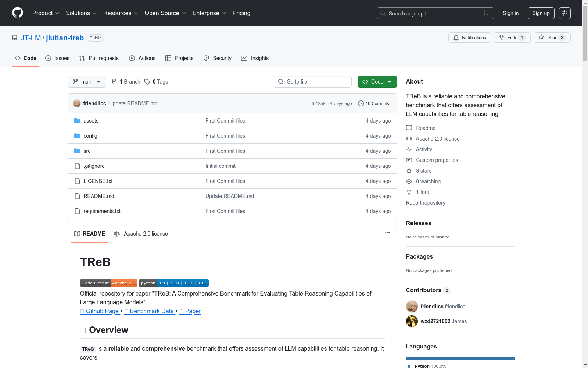Viewport: 588px width, 368px height.
Task: Click the branch icon beside 1 Branch
Action: (114, 82)
